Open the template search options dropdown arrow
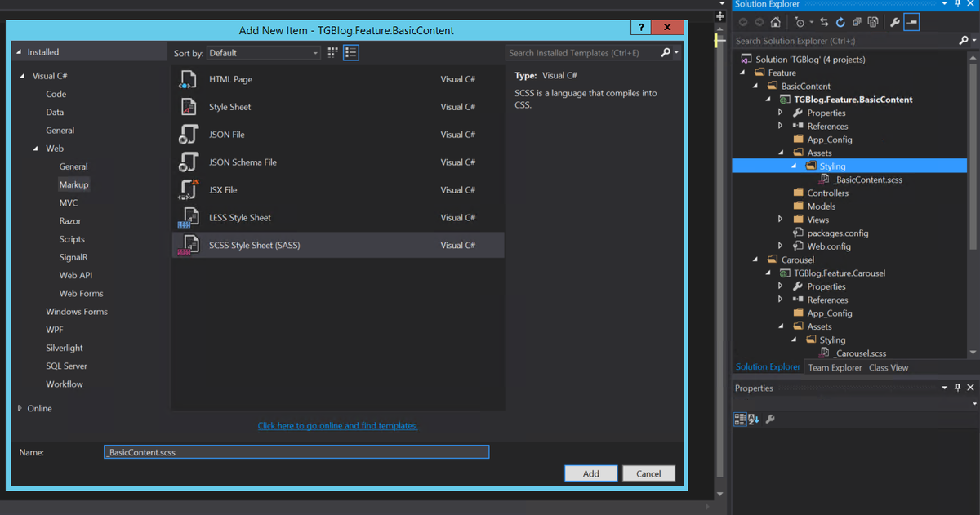 [677, 53]
